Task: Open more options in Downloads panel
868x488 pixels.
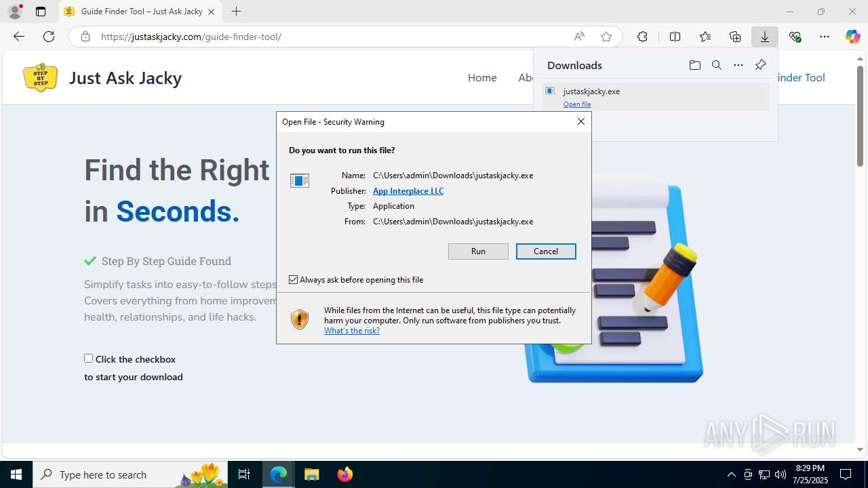Action: coord(738,65)
